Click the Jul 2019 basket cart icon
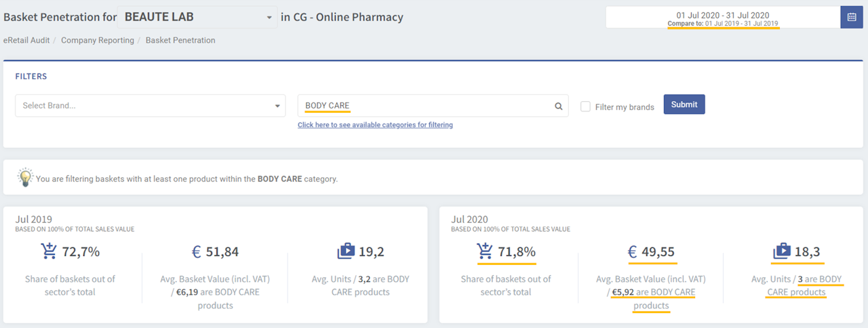Viewport: 868px width, 328px height. tap(49, 251)
